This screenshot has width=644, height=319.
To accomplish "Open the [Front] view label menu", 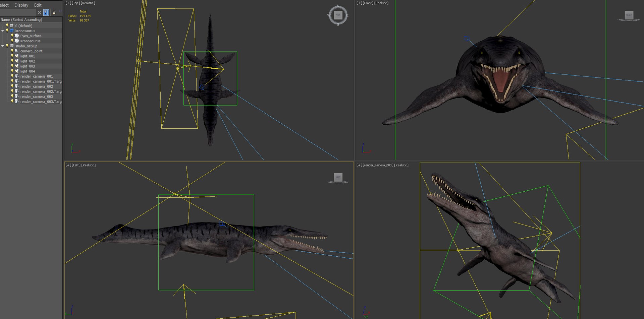I will coord(368,3).
